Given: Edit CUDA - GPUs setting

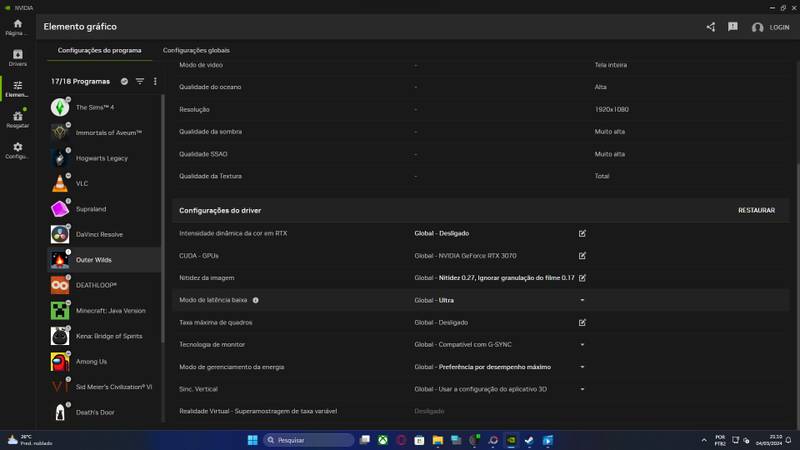Looking at the screenshot, I should coord(582,256).
